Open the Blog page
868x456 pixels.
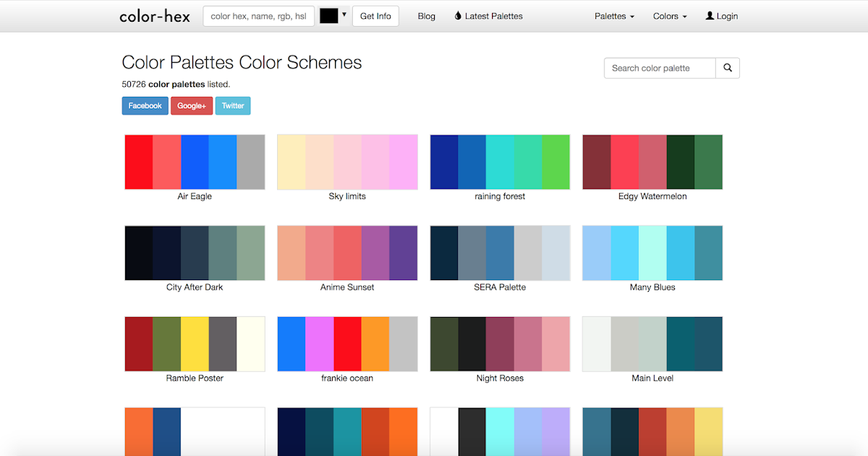pyautogui.click(x=426, y=16)
